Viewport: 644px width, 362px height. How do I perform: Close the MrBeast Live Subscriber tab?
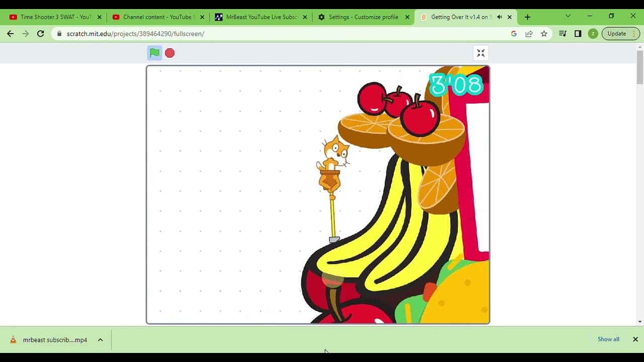click(305, 17)
